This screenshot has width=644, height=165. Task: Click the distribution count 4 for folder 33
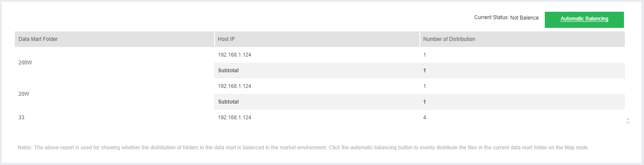(425, 118)
